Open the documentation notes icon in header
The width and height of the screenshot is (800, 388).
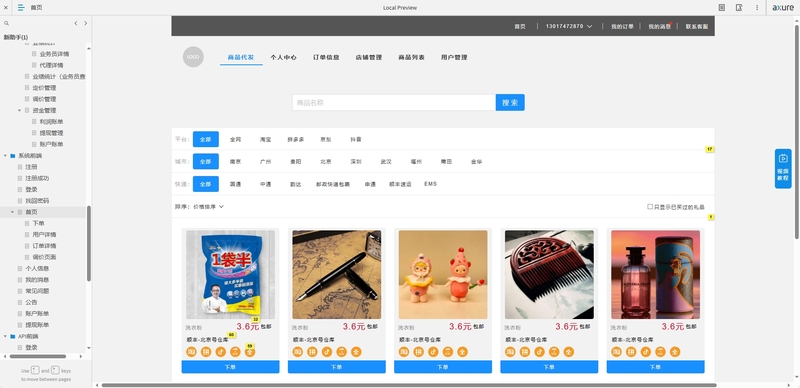tap(721, 8)
